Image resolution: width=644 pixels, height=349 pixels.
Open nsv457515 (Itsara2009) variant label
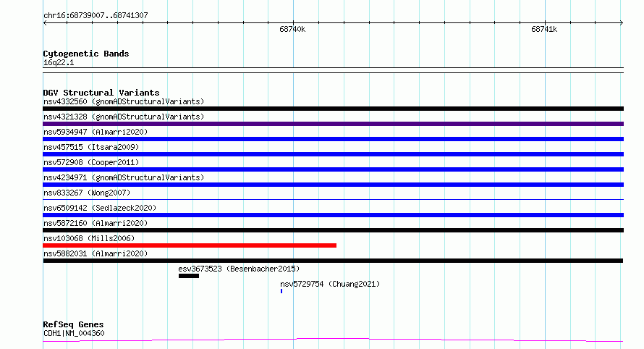91,147
